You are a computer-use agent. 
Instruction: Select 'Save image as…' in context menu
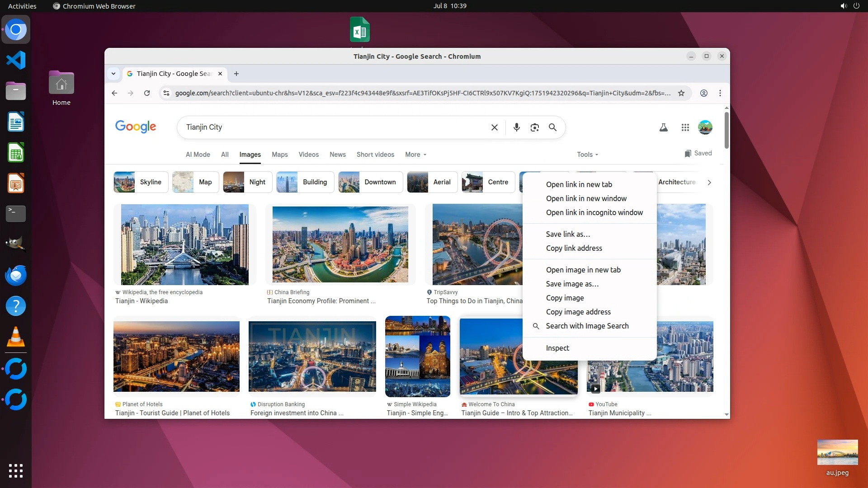point(572,284)
